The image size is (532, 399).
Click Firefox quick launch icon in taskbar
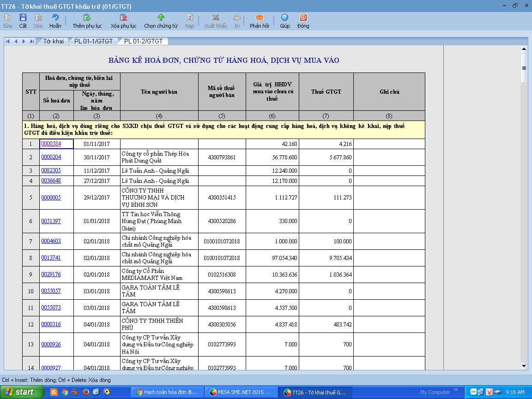coord(86,392)
